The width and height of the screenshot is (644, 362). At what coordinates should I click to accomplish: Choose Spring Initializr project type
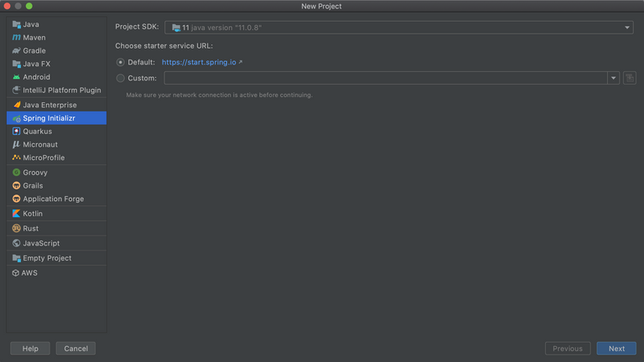pyautogui.click(x=57, y=118)
